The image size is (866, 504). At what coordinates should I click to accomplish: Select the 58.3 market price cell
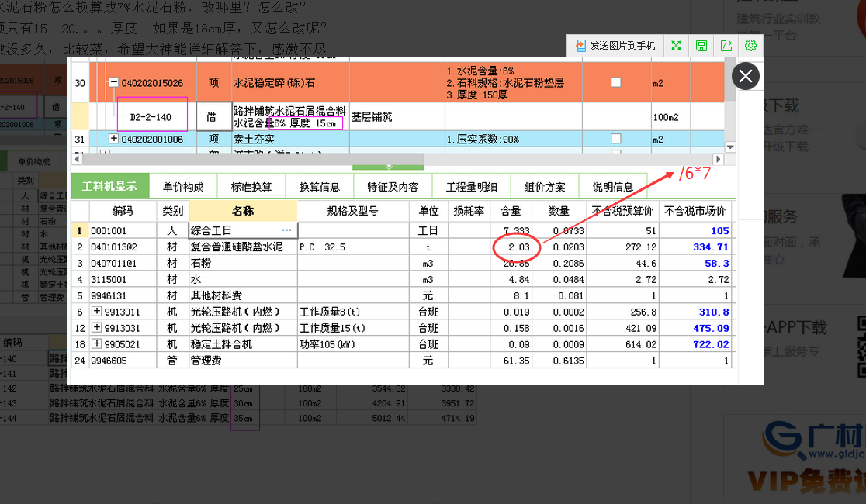(x=695, y=263)
